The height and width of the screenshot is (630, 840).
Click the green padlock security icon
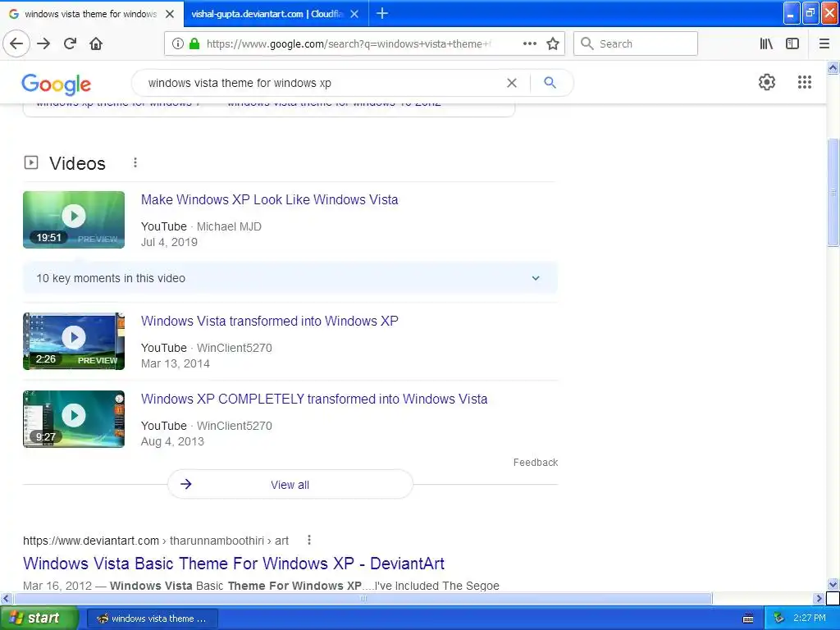click(x=194, y=43)
